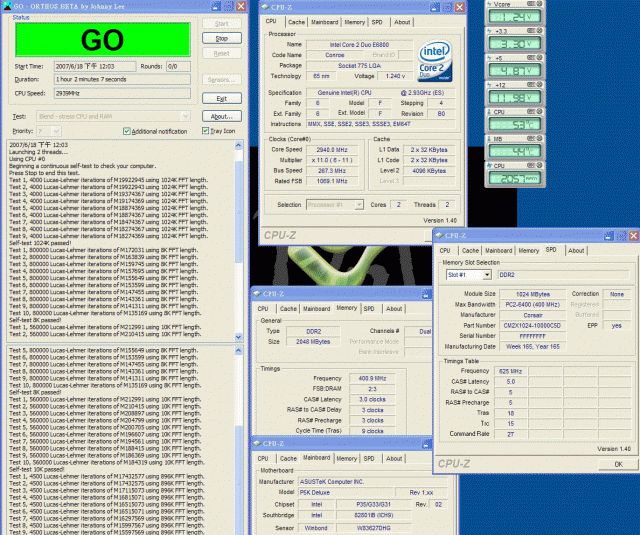The image size is (640, 535).
Task: Click the chip icon in the SPD CPU-Z title bar
Action: coord(439,235)
